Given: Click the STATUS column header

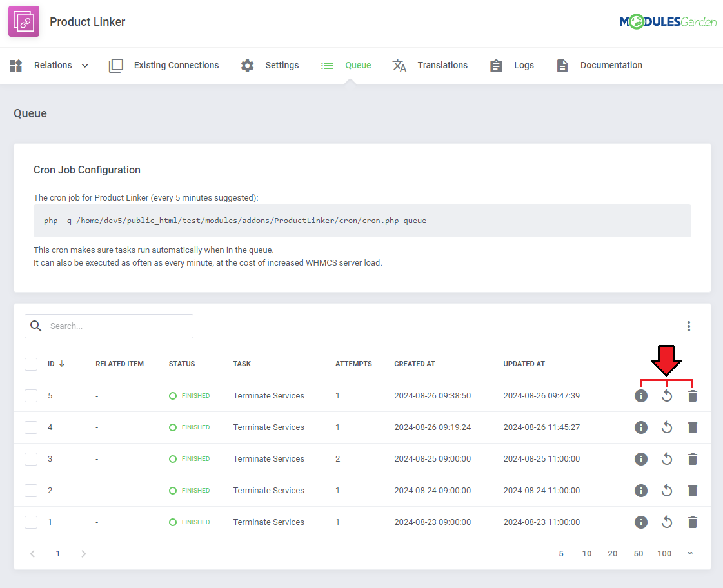Looking at the screenshot, I should [x=182, y=364].
